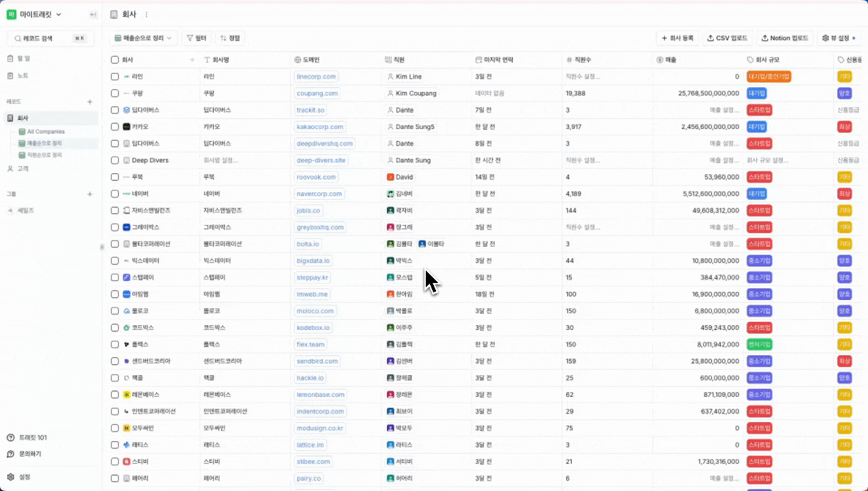Collapse the sidebar with the arrow icon
The height and width of the screenshot is (491, 868).
coord(93,14)
